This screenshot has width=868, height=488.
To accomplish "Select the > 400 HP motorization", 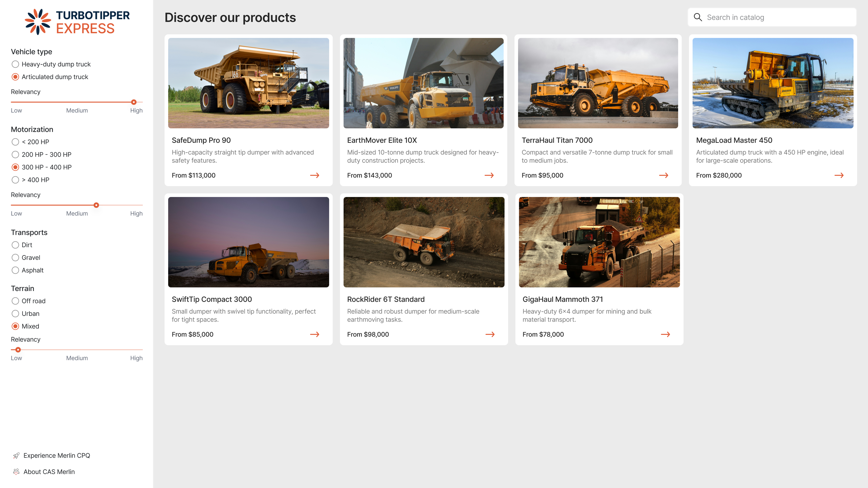I will pos(15,180).
